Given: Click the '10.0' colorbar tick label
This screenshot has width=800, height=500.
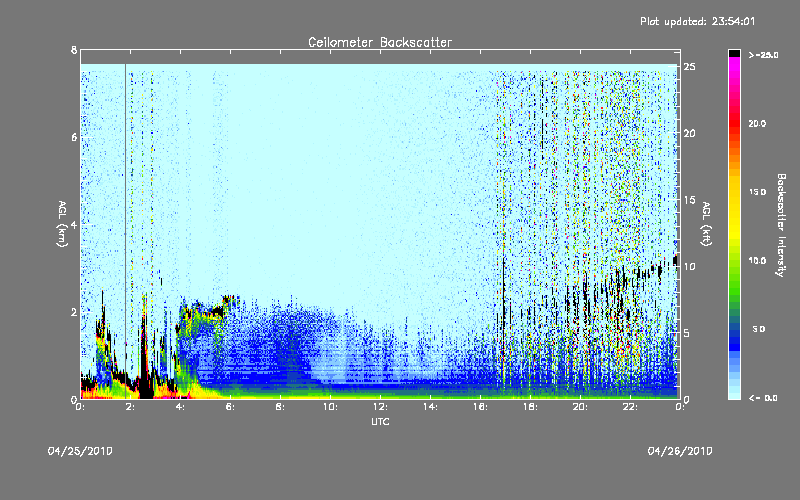Looking at the screenshot, I should click(x=757, y=261).
